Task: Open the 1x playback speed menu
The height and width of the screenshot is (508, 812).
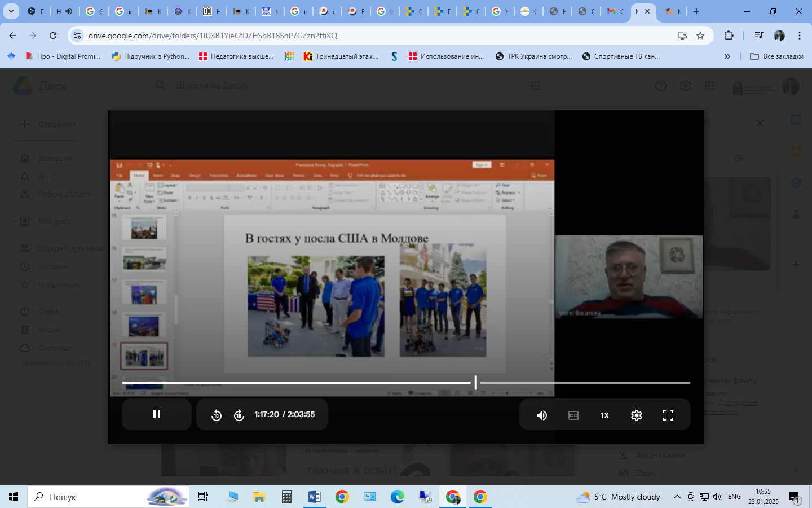Action: (604, 415)
